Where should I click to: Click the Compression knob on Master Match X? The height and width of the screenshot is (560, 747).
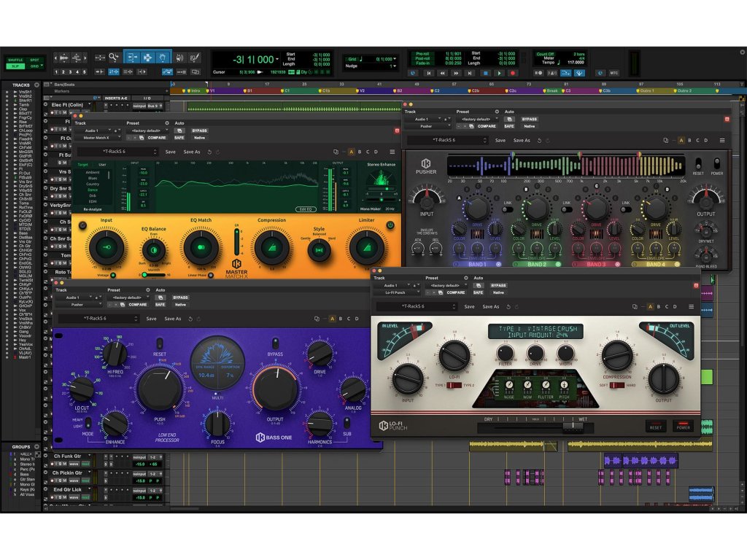tap(271, 248)
